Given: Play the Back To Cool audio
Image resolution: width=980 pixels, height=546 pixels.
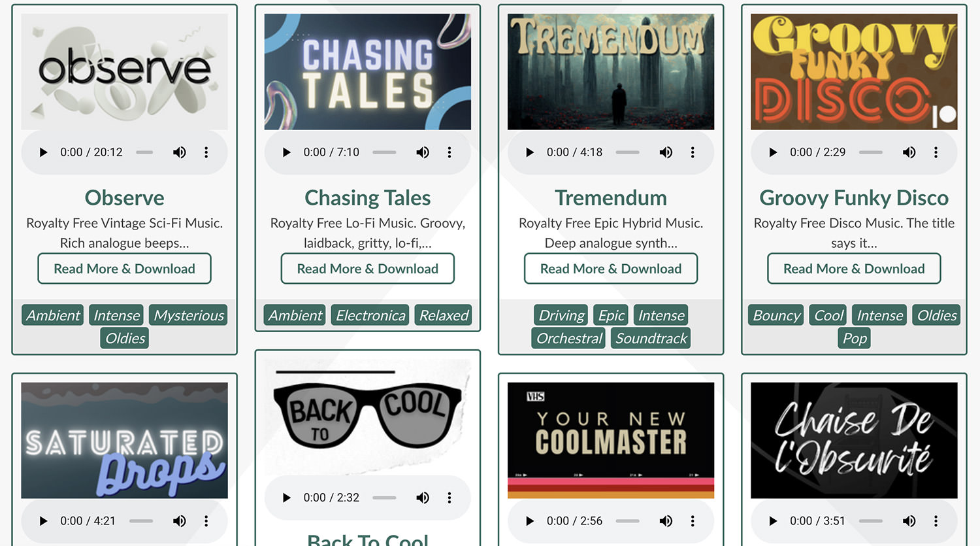Looking at the screenshot, I should [x=286, y=498].
